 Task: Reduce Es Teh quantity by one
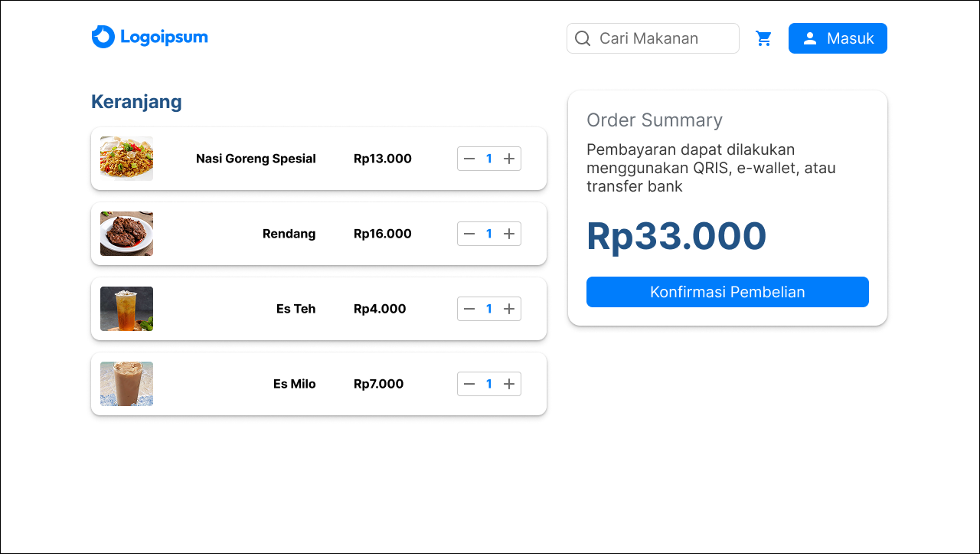click(469, 309)
